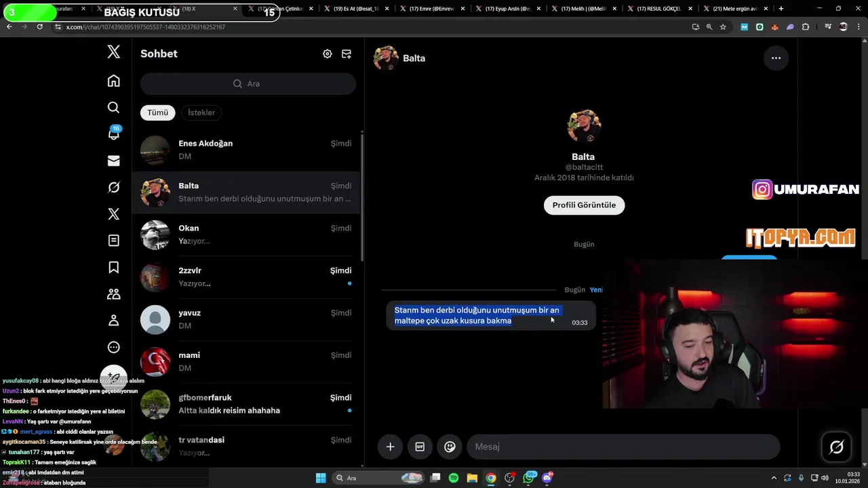Open tr vatandasi conversation
Viewport: 868px width, 488px height.
click(246, 446)
